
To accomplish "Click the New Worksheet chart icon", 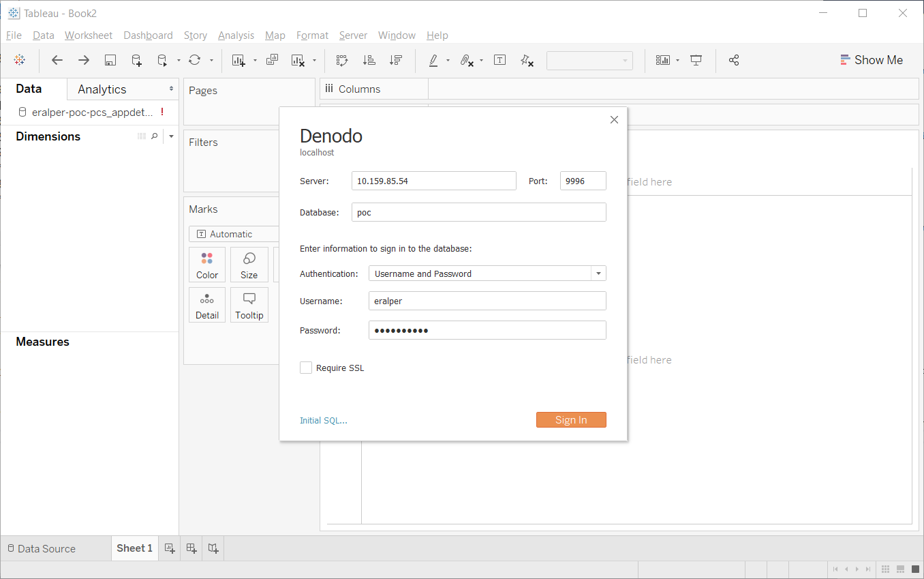I will tap(238, 60).
